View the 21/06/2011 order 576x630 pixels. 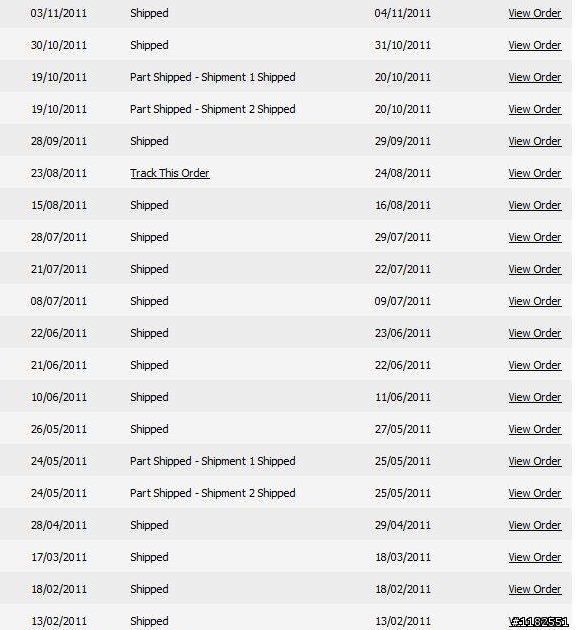tap(535, 365)
